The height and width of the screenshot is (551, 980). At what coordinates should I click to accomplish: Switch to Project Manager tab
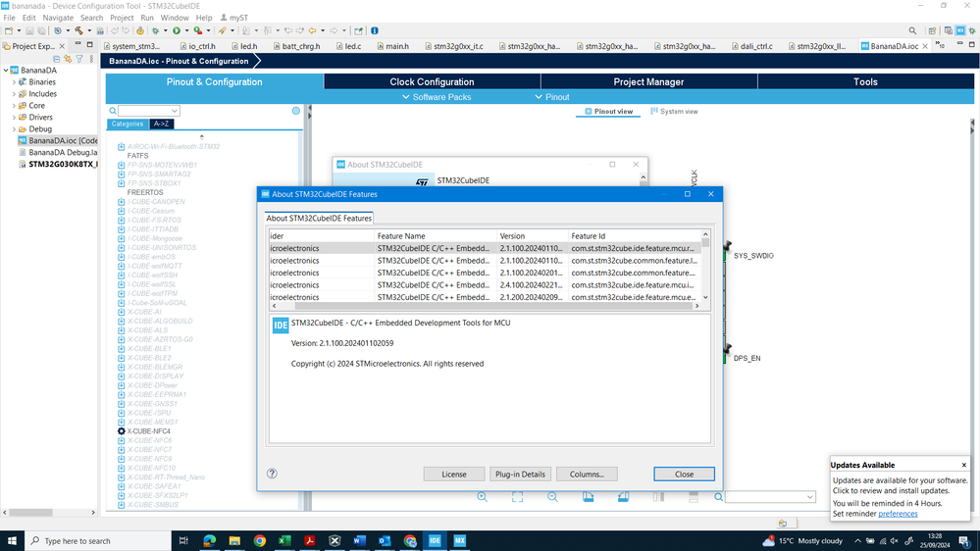(x=648, y=81)
